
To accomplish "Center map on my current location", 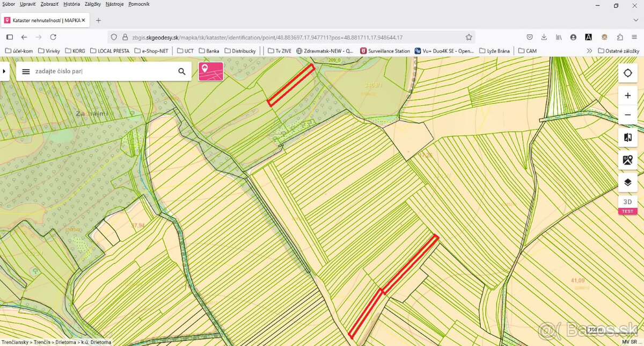I will click(627, 73).
